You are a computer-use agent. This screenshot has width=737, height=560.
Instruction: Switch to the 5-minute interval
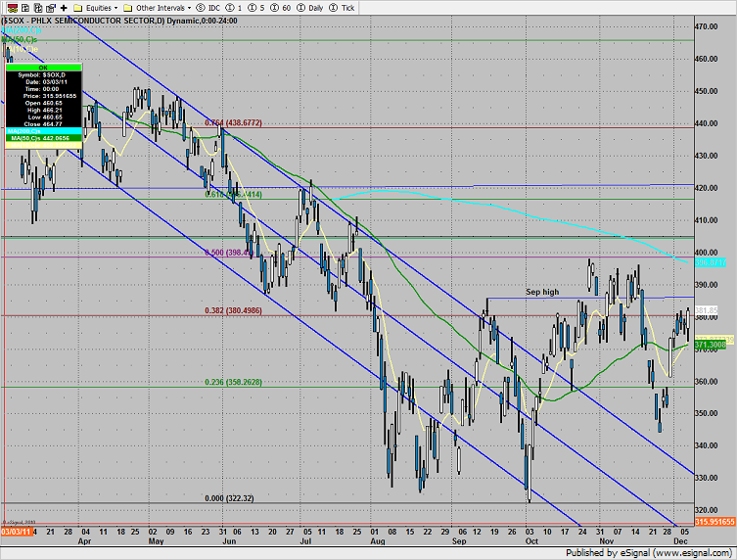pyautogui.click(x=256, y=8)
